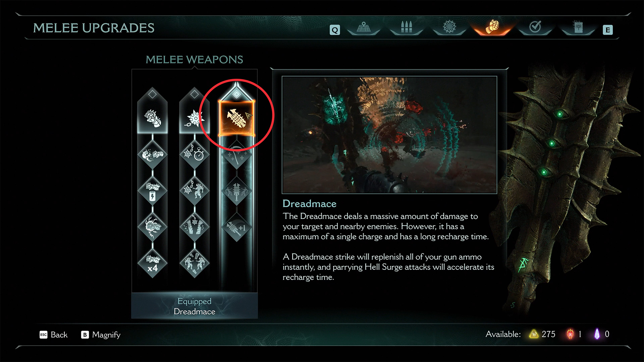Click the Dreadmace preview video thumbnail
Image resolution: width=644 pixels, height=362 pixels.
(x=389, y=135)
